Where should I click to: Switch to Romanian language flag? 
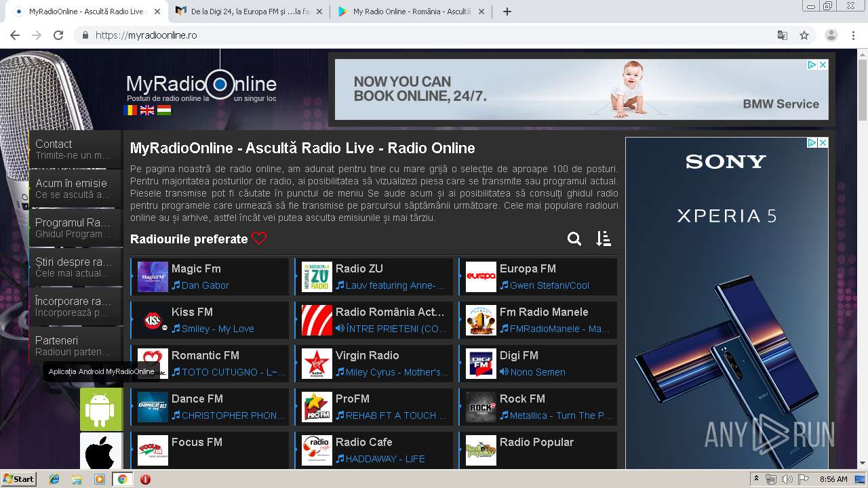(x=130, y=110)
